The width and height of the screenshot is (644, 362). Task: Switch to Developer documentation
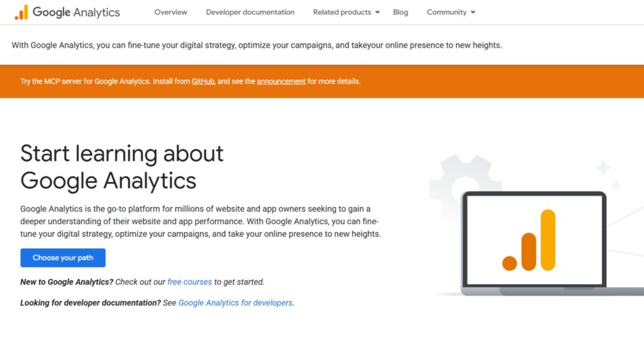[250, 12]
